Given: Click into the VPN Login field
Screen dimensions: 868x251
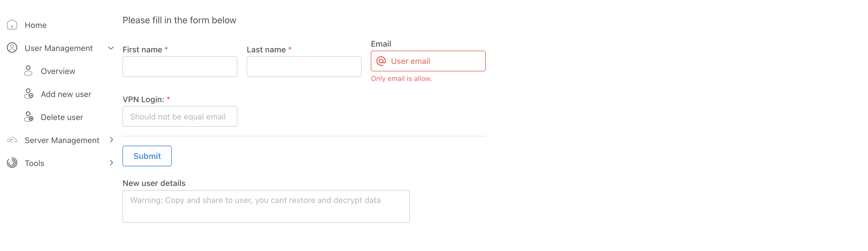Looking at the screenshot, I should [x=180, y=116].
